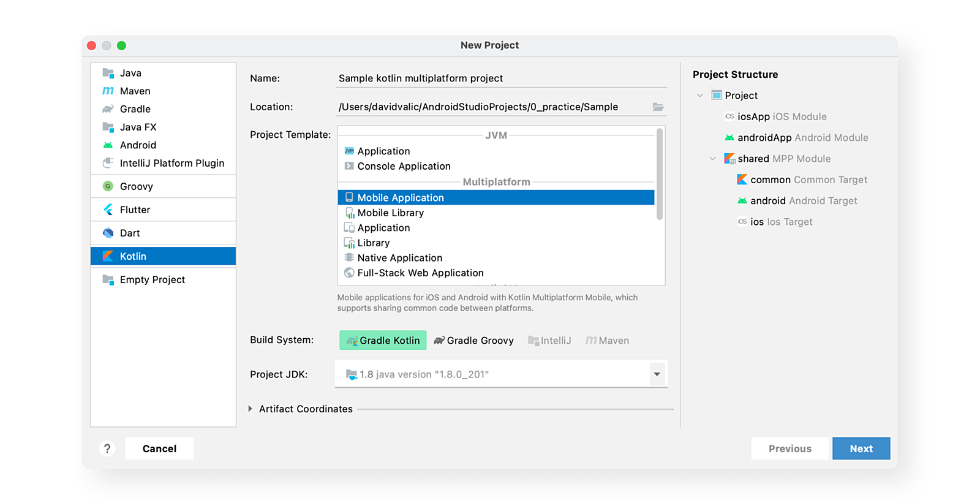
Task: Collapse the shared MPP Module tree node
Action: pos(712,159)
